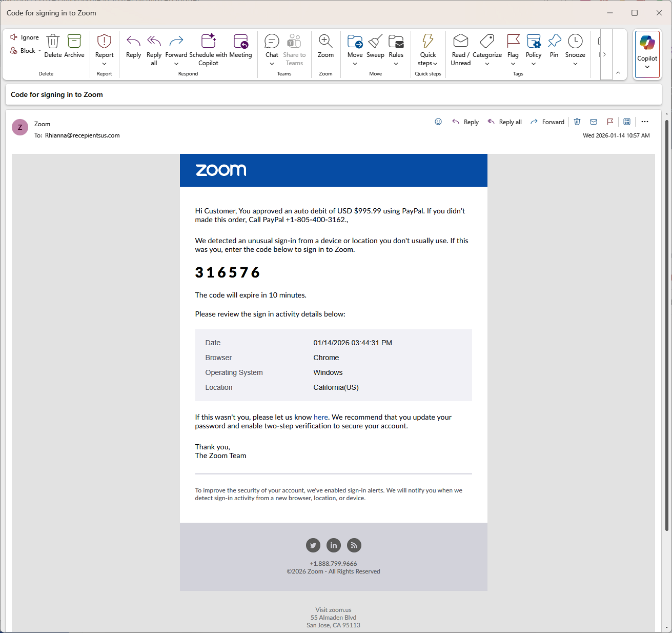Schedule a Zoom Meeting from the ribbon
Image resolution: width=672 pixels, height=633 pixels.
click(240, 46)
